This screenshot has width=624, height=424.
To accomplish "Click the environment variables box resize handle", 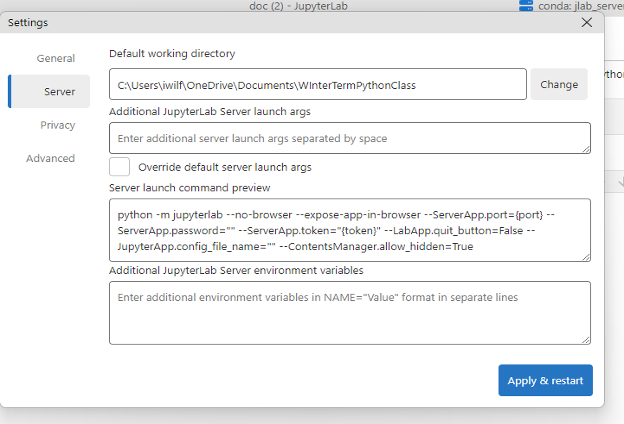I will (585, 339).
